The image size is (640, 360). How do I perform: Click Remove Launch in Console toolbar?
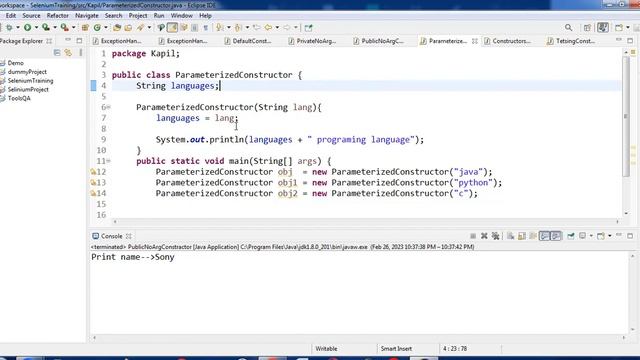[x=484, y=236]
